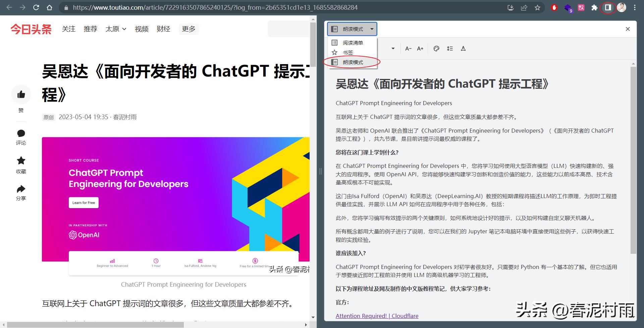Open the Attention Required! Cloudflare link
644x328 pixels.
tap(377, 316)
